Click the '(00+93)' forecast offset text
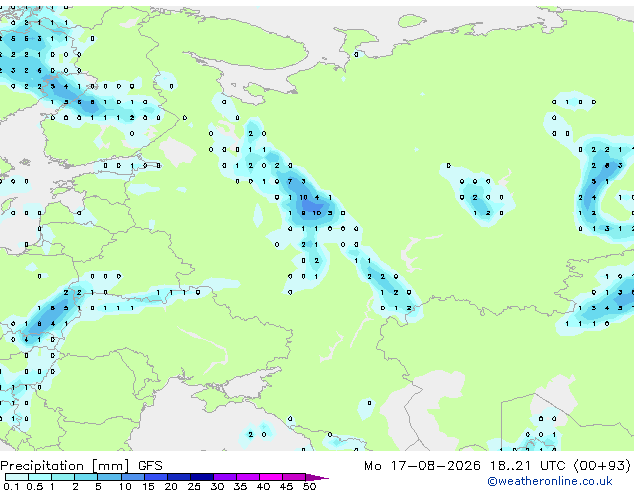Viewport: 634px width, 490px height. click(602, 466)
